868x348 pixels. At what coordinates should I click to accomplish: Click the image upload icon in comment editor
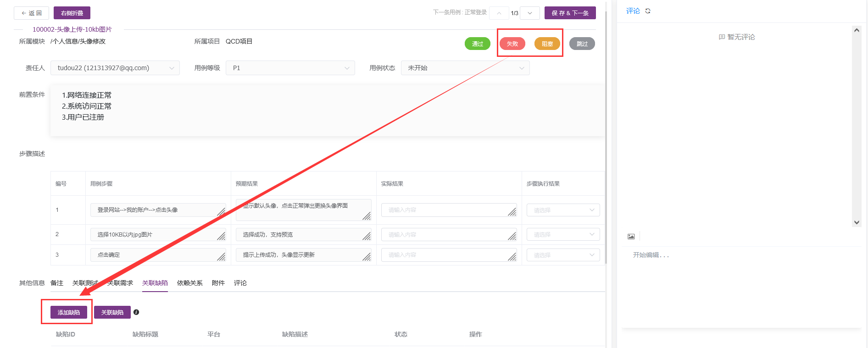(x=631, y=237)
